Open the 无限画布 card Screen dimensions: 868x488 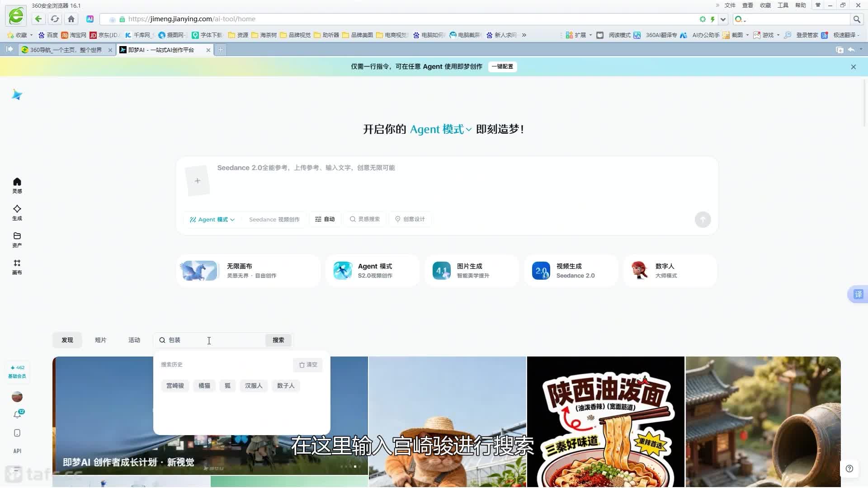pyautogui.click(x=248, y=271)
